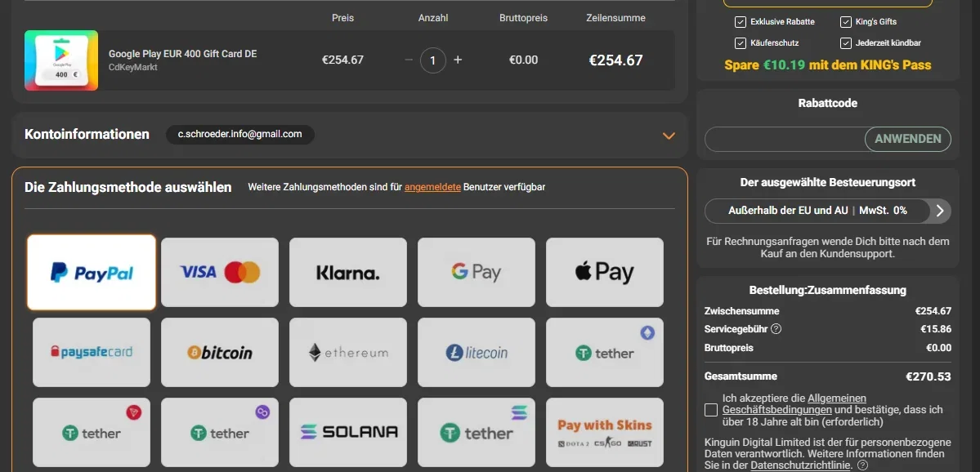
Task: Pick tether with red Tron badge
Action: 92,432
